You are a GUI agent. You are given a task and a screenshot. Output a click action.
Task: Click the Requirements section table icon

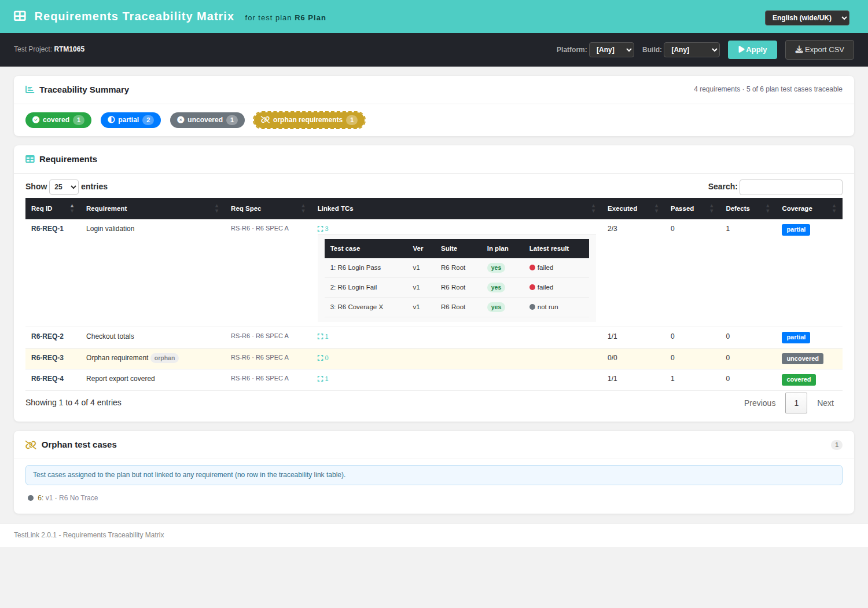tap(30, 159)
